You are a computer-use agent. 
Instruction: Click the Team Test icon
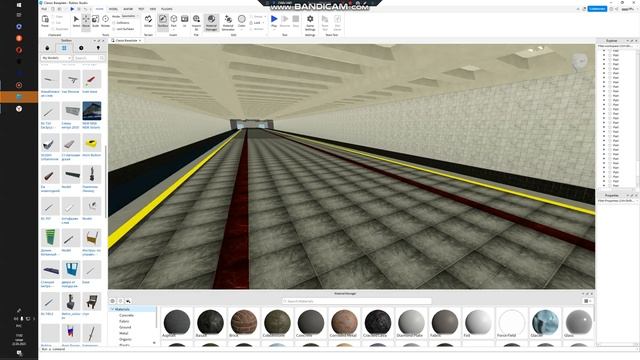(x=325, y=22)
